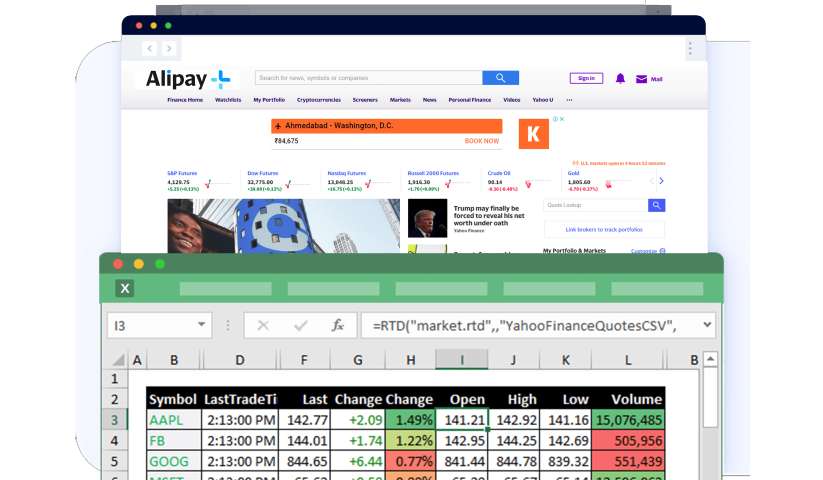Screen dimensions: 823x480
Task: Click the Volume header cell
Action: click(x=628, y=399)
